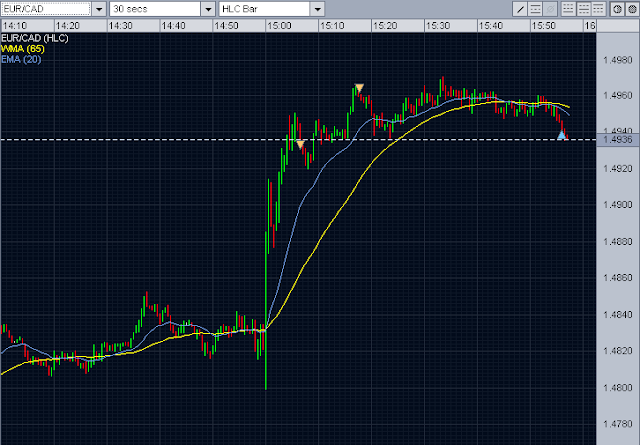The width and height of the screenshot is (640, 445).
Task: Open the EUR/CAD symbol dropdown arrow
Action: 99,9
